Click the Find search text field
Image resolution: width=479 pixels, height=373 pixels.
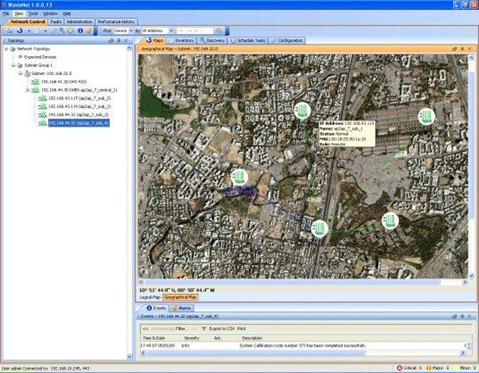tap(194, 31)
